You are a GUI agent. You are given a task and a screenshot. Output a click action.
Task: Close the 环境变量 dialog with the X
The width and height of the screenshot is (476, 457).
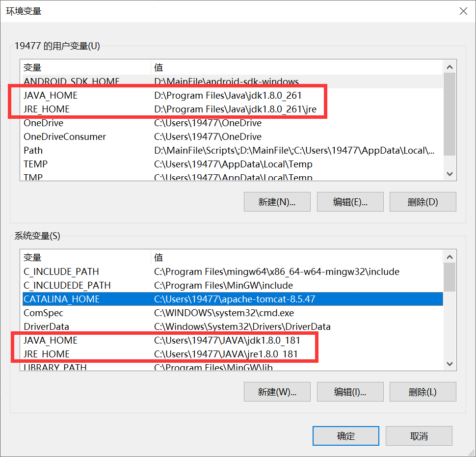point(463,11)
